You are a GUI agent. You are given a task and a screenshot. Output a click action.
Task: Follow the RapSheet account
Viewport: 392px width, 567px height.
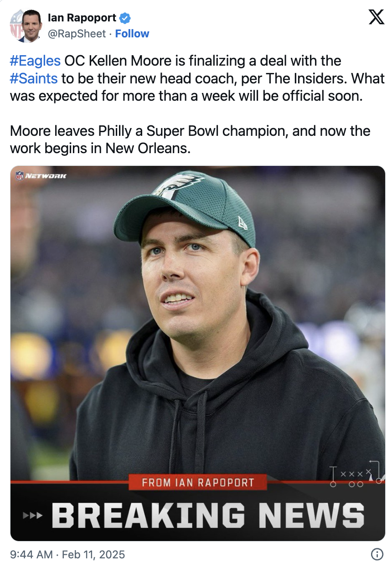click(x=132, y=34)
